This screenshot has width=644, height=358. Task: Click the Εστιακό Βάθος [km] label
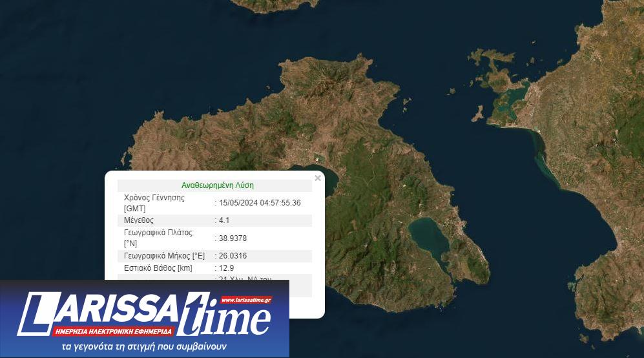(158, 268)
